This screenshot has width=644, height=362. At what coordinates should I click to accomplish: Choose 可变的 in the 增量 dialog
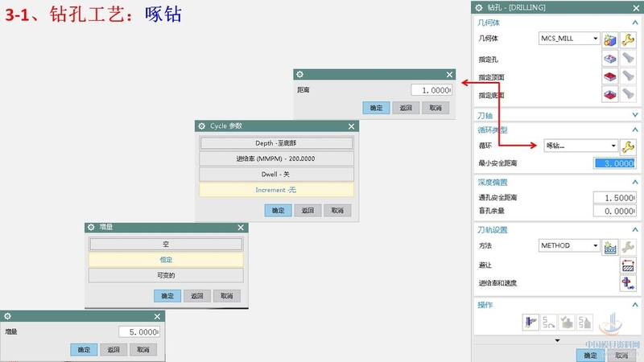coord(166,275)
